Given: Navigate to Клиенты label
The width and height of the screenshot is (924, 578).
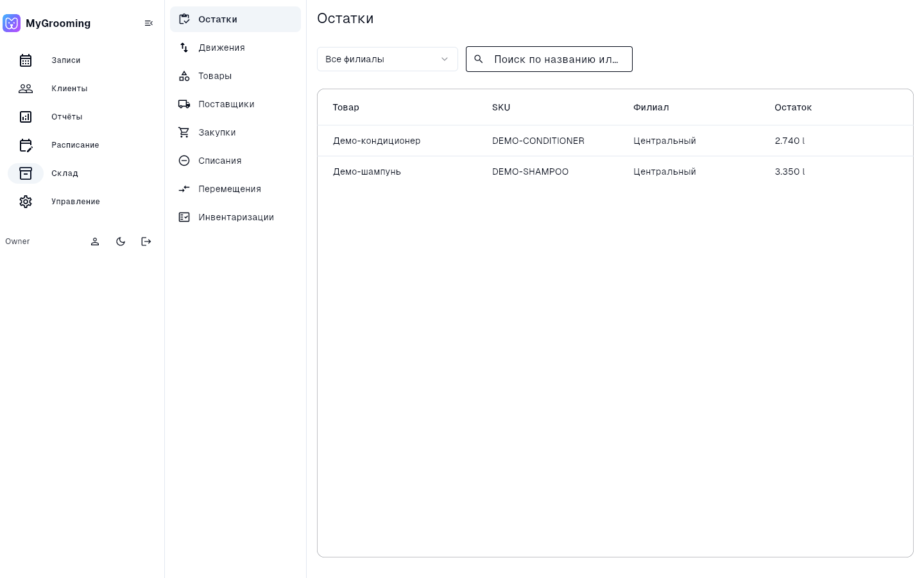Looking at the screenshot, I should 69,89.
